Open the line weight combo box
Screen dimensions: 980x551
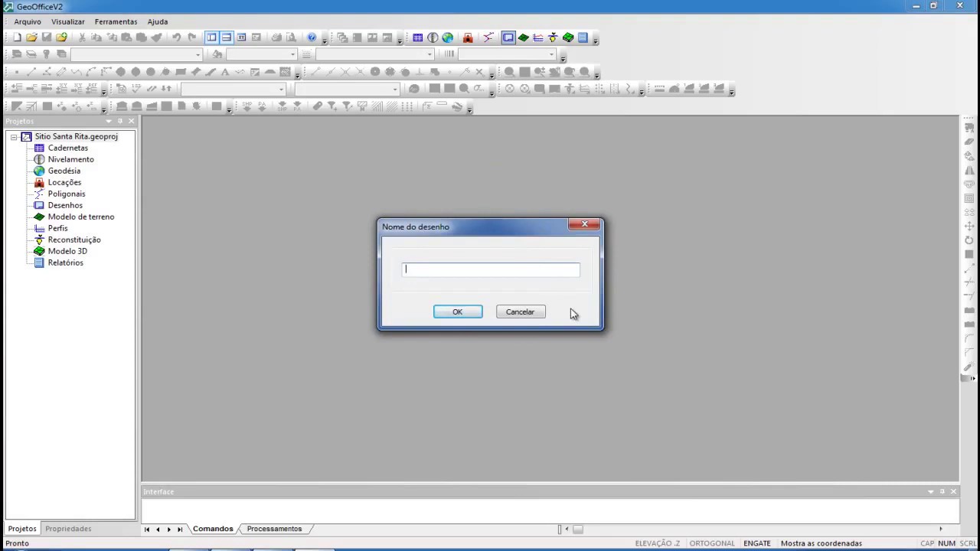[x=507, y=54]
